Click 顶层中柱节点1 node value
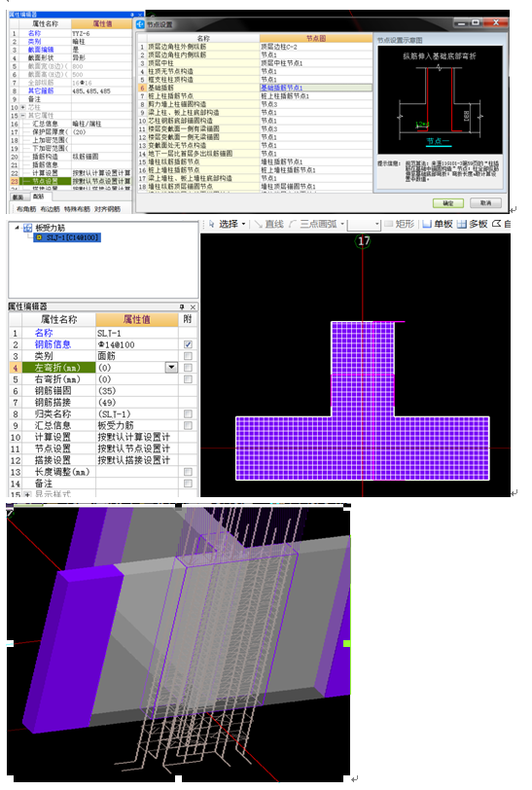The image size is (532, 790). [x=316, y=63]
